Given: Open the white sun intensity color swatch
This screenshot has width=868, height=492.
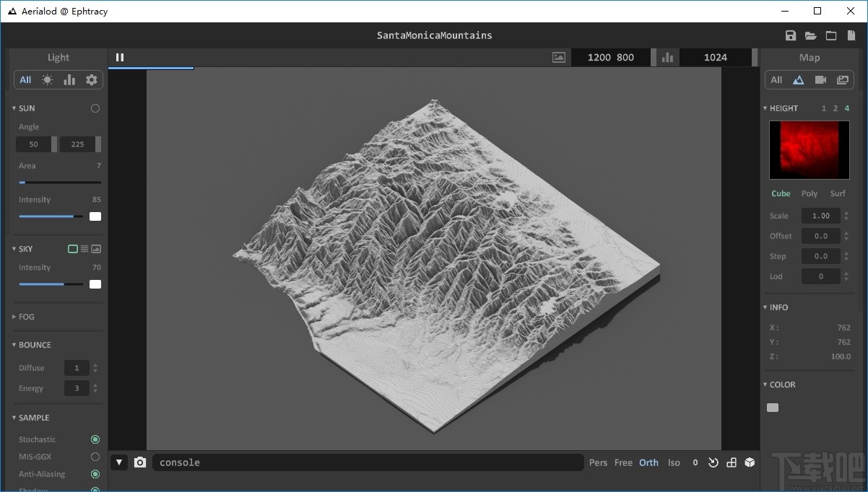Looking at the screenshot, I should pyautogui.click(x=95, y=216).
